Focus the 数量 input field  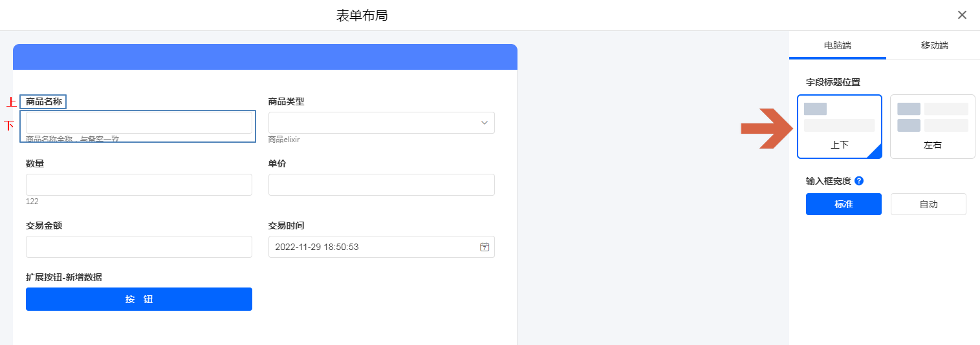point(138,185)
